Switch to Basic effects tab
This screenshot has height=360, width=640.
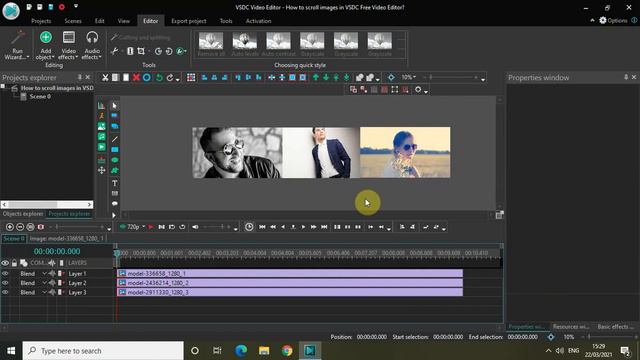615,327
